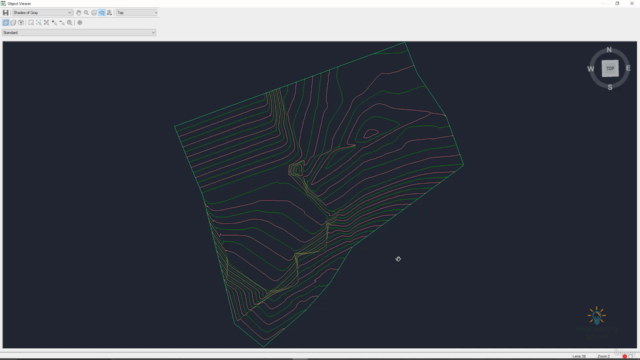The height and width of the screenshot is (360, 640).
Task: Click the W compass letter on ViewCube
Action: 591,69
